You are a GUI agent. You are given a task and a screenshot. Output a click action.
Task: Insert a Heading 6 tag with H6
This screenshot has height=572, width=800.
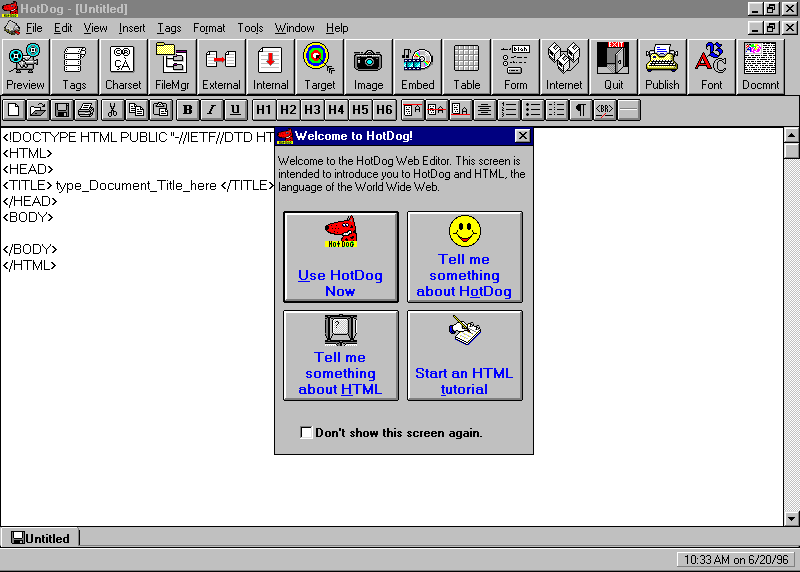(x=384, y=110)
